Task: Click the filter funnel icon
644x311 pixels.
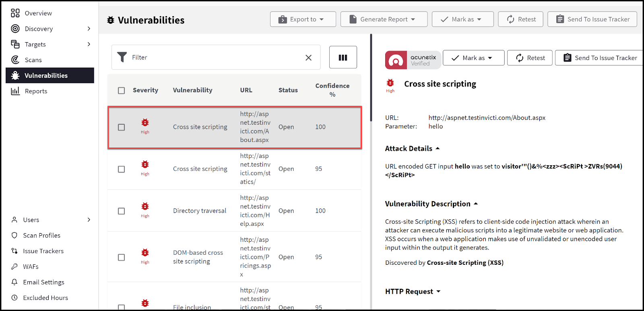Action: tap(122, 57)
